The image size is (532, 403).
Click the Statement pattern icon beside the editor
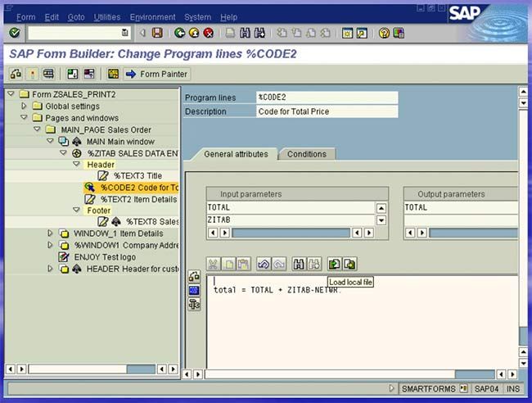[194, 290]
